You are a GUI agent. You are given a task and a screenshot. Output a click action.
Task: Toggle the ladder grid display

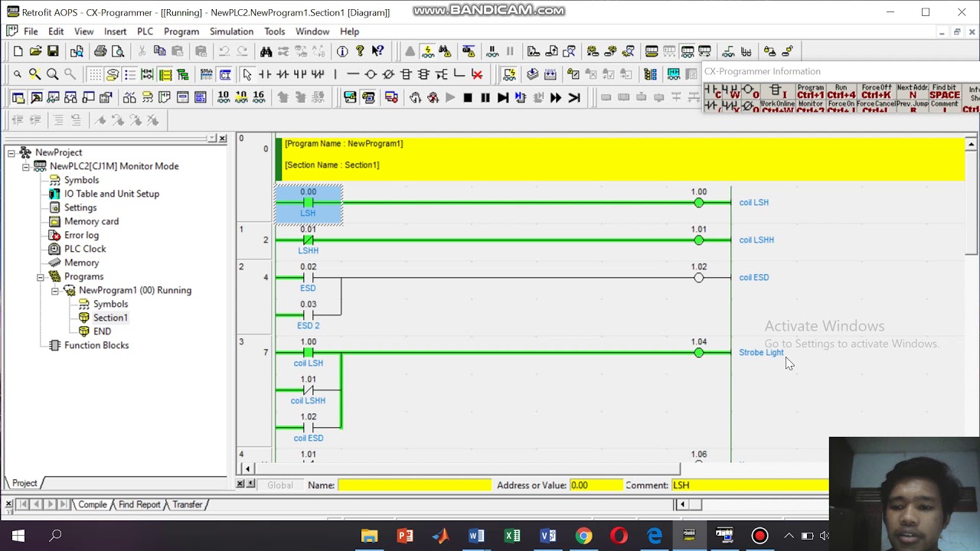click(94, 74)
